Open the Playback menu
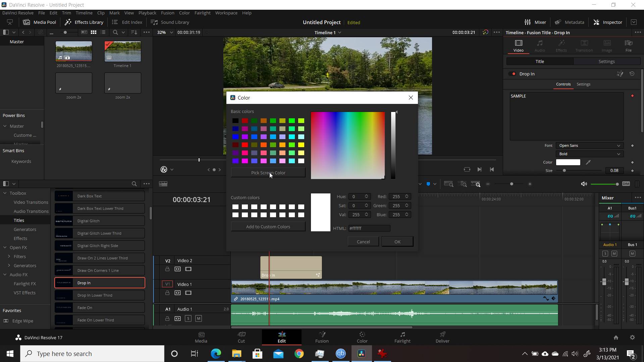Image resolution: width=644 pixels, height=362 pixels. click(x=147, y=13)
